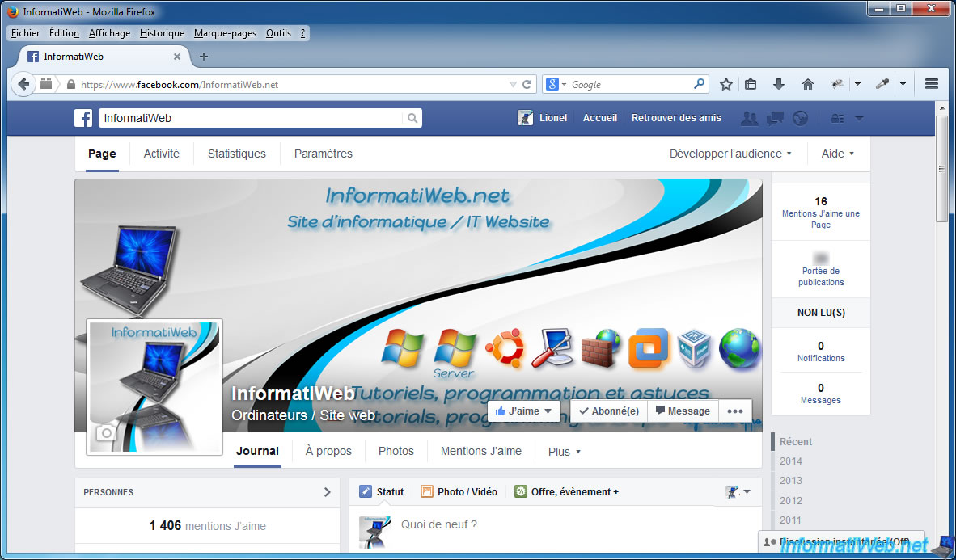Screen dimensions: 956x560
Task: Open friend requests icon in Facebook bar
Action: pos(749,118)
